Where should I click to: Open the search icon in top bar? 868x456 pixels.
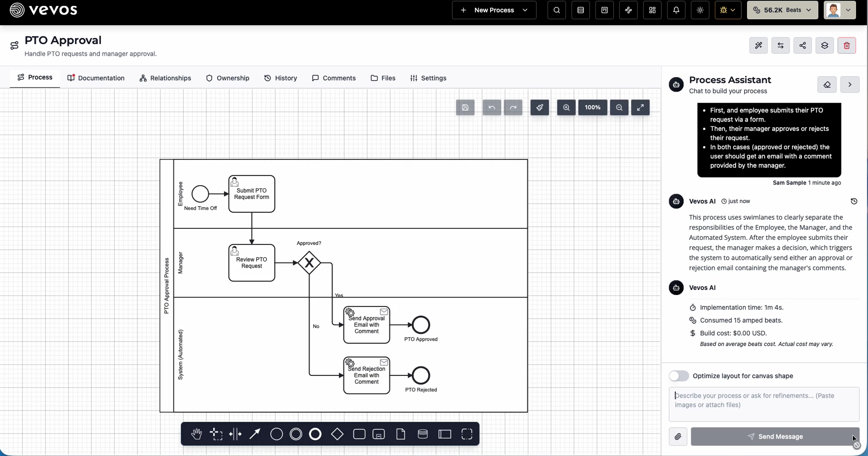556,10
